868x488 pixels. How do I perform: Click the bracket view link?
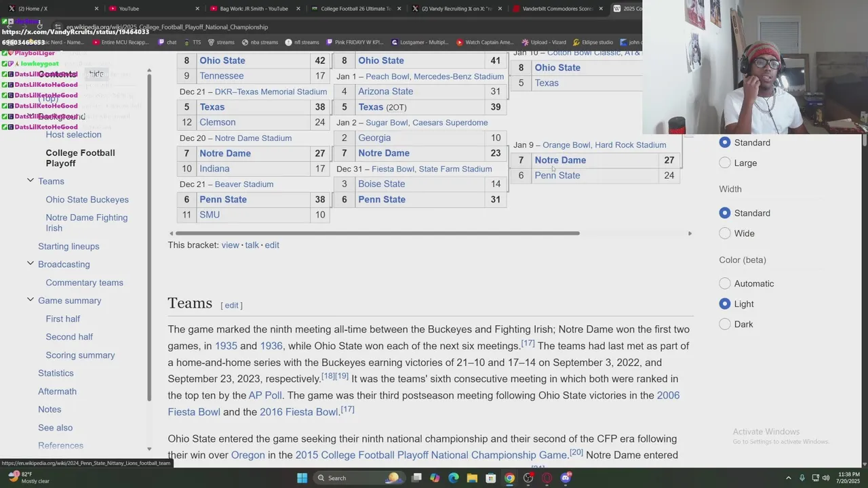[x=230, y=245]
